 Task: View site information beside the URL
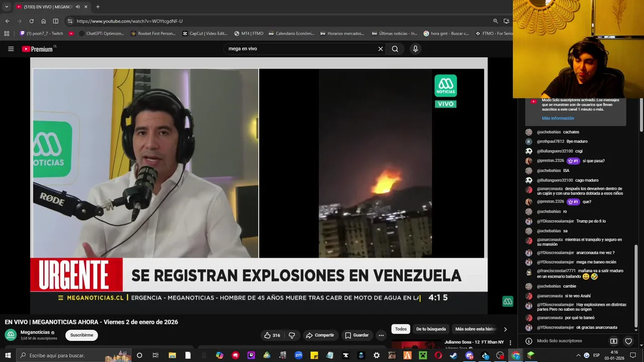70,21
